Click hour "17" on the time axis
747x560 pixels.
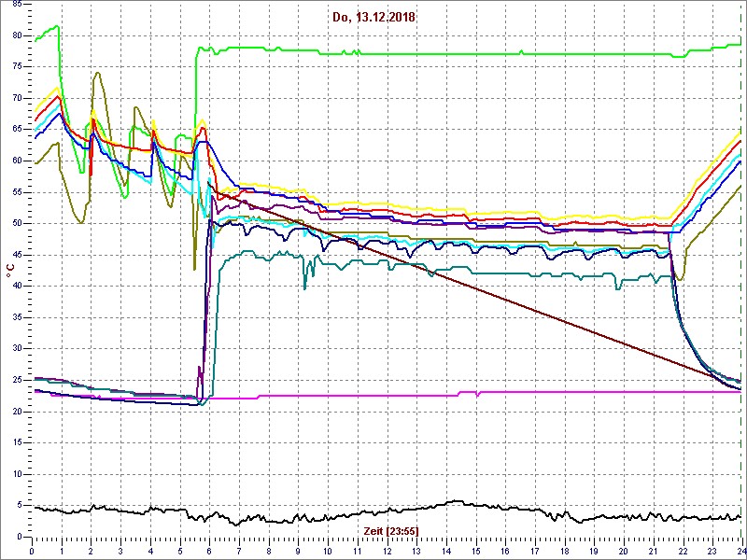(534, 550)
